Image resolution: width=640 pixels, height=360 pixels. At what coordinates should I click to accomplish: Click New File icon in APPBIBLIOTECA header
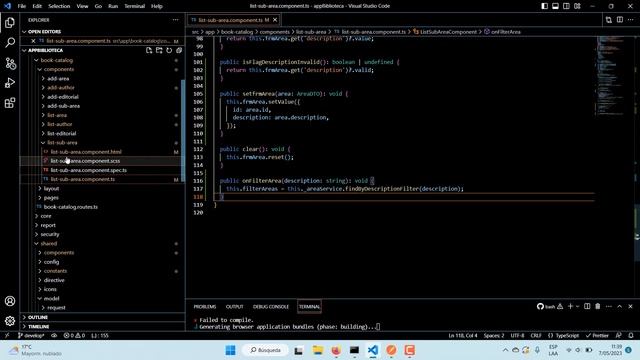point(149,50)
